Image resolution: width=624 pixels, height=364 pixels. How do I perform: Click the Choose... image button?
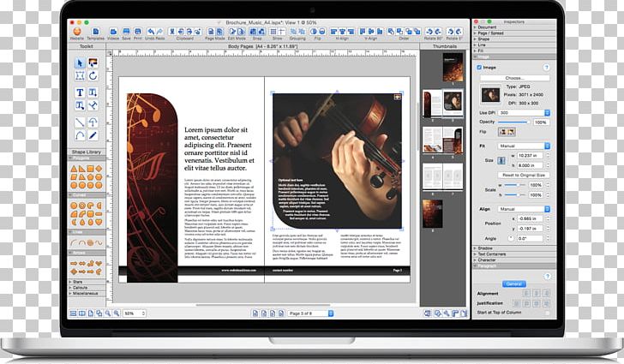coord(514,78)
